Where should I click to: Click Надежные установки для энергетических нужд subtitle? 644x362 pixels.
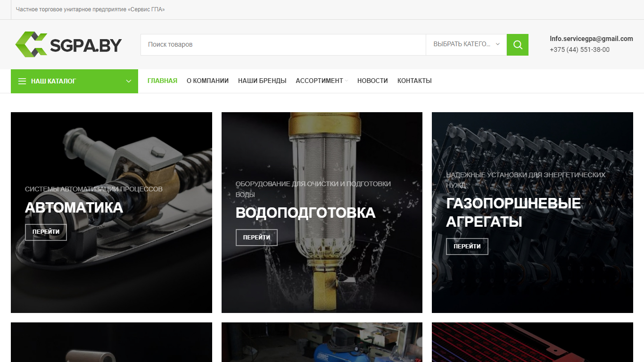click(x=526, y=180)
